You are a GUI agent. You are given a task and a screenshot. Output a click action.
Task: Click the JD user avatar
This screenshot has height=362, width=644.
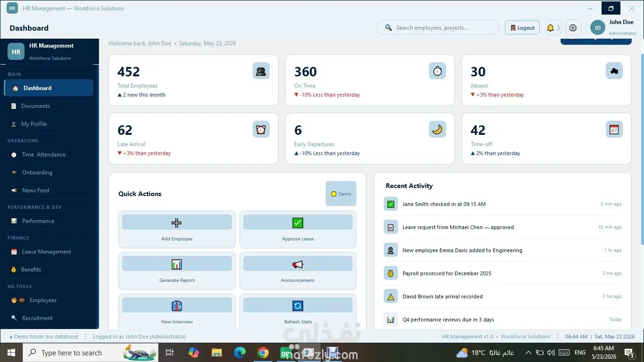click(x=597, y=28)
